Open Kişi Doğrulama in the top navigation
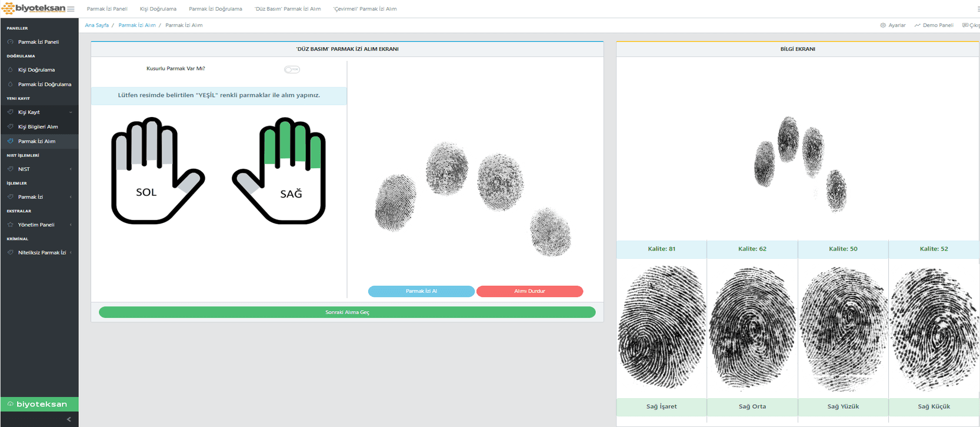Viewport: 980px width, 427px height. (158, 9)
